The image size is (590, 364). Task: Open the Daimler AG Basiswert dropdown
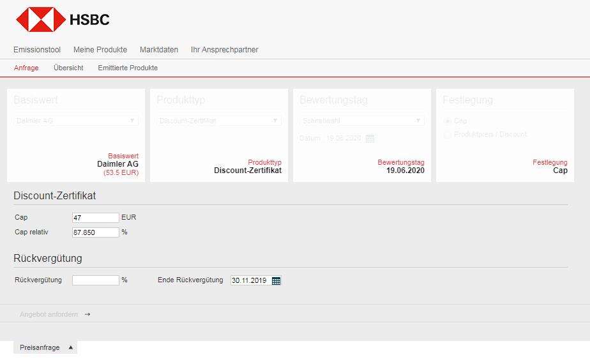(76, 121)
